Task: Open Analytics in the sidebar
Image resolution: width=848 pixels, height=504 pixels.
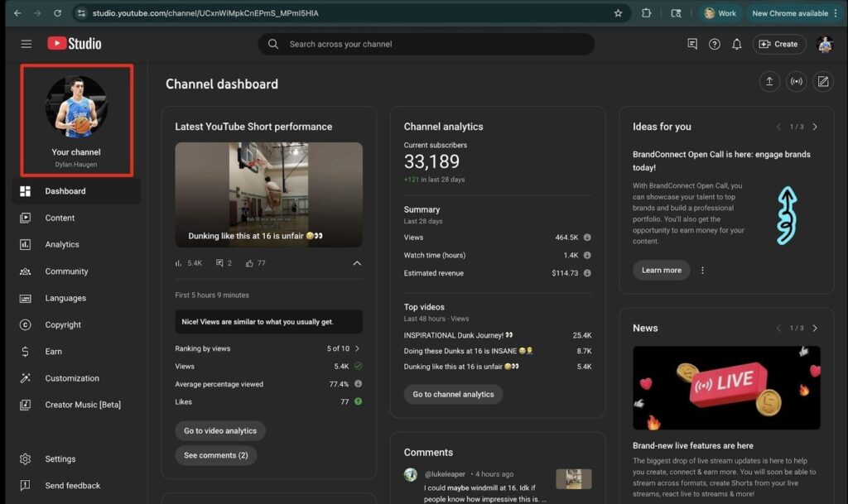Action: pos(62,244)
